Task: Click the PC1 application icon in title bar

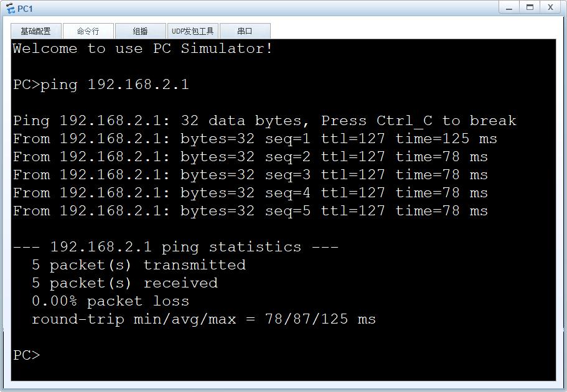Action: 9,8
